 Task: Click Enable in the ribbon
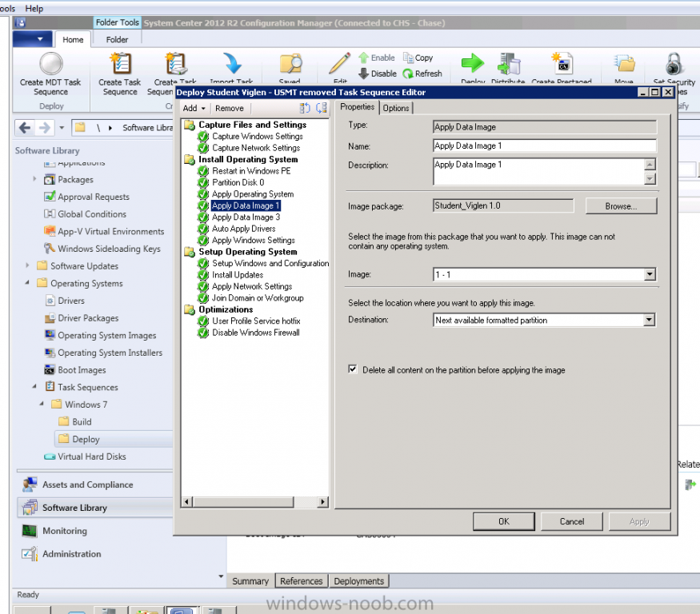pos(377,58)
